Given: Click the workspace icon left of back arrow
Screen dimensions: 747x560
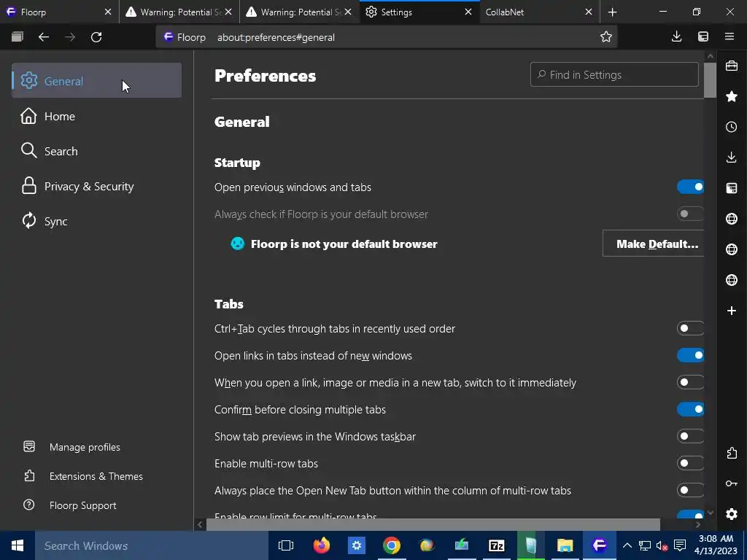Looking at the screenshot, I should [x=18, y=37].
